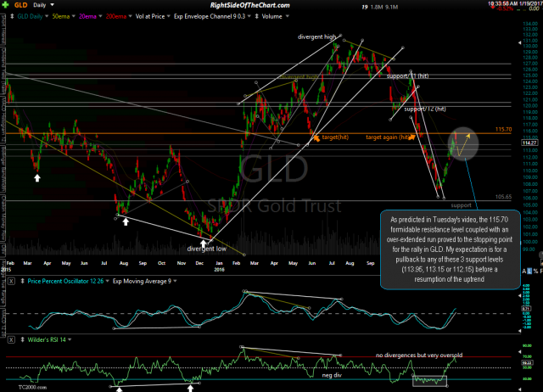
Task: Open the Exp Envelope Channel dropdown arrow
Action: [x=249, y=16]
